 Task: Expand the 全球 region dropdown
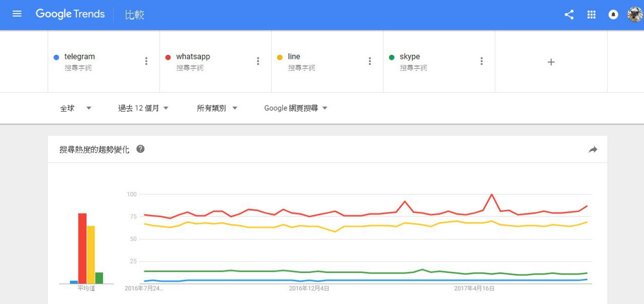(x=75, y=108)
